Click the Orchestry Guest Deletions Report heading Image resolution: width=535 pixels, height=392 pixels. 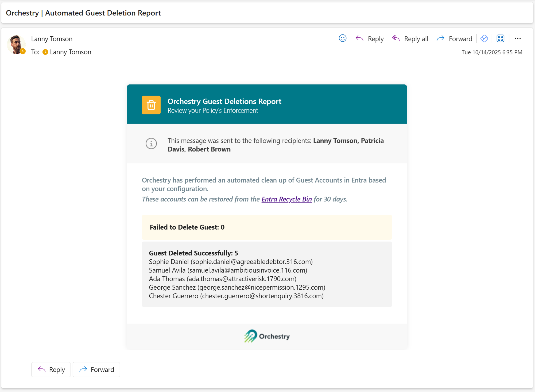224,101
